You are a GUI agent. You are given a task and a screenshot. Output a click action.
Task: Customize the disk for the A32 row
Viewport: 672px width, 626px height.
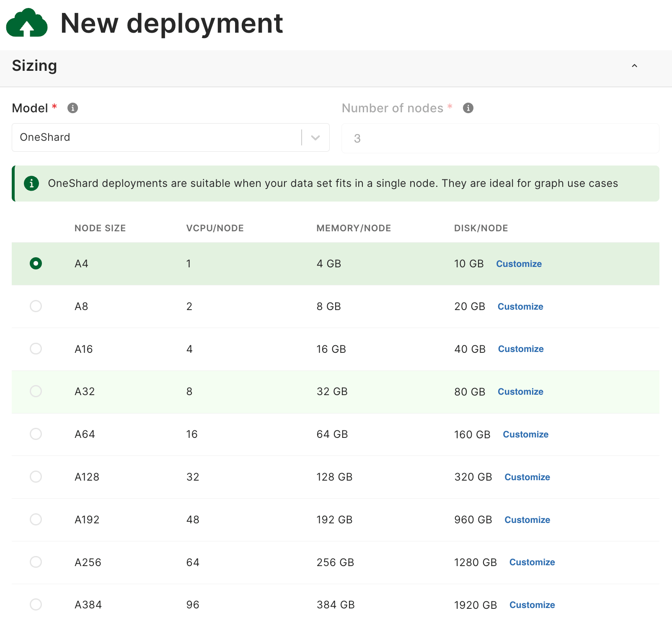click(x=520, y=392)
